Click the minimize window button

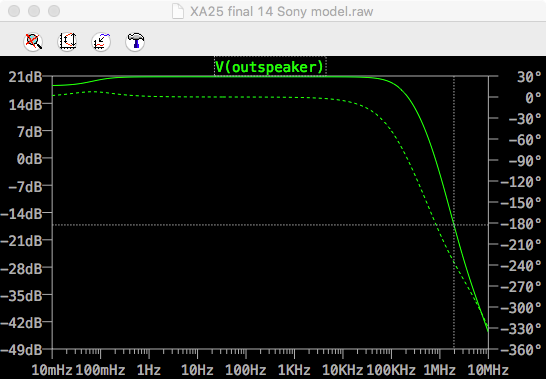(x=34, y=11)
